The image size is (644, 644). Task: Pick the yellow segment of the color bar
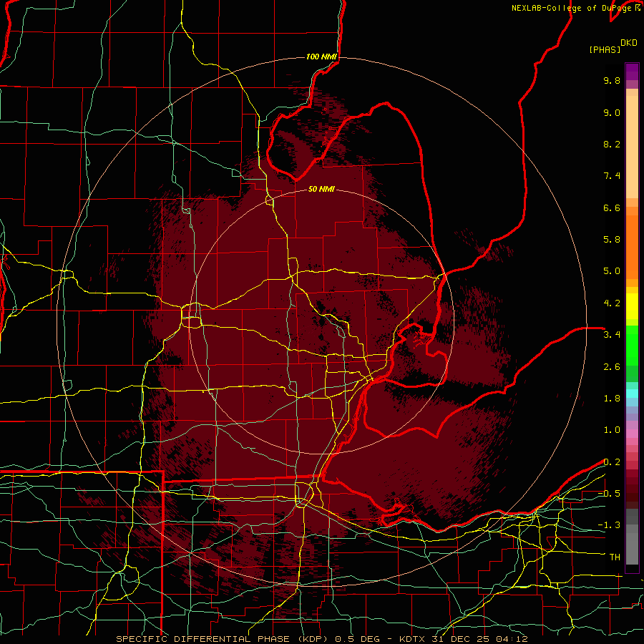click(x=632, y=306)
